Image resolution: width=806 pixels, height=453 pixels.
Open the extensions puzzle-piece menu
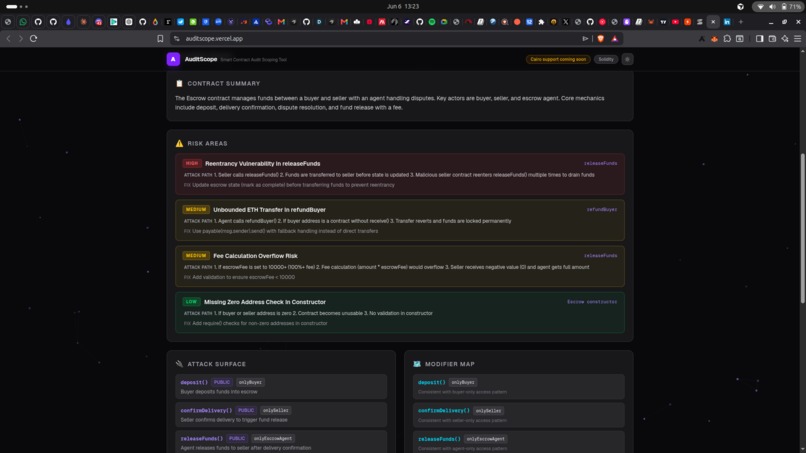click(x=727, y=39)
